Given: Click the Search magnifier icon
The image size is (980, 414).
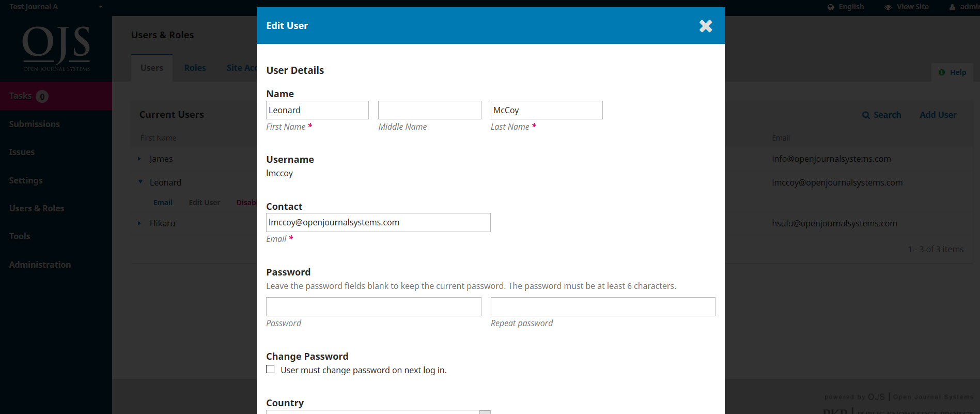Looking at the screenshot, I should pyautogui.click(x=866, y=115).
